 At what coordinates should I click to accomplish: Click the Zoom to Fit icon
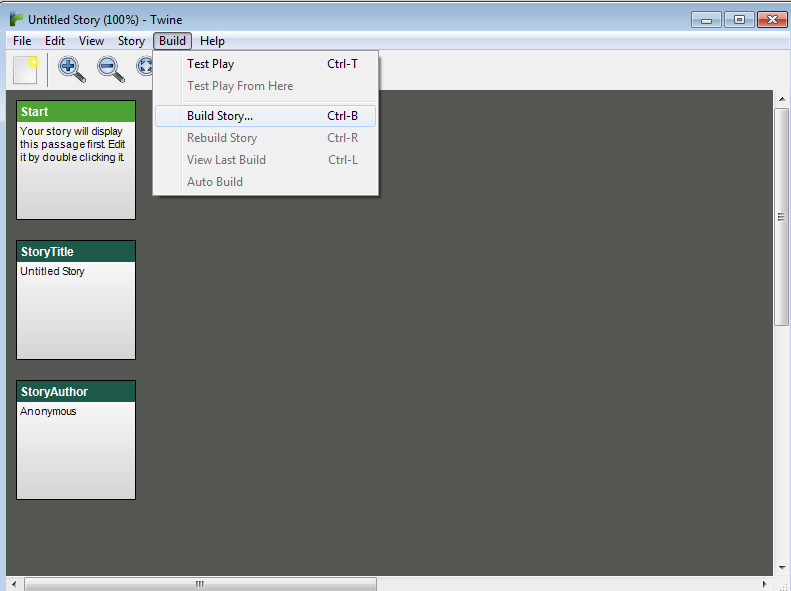tap(145, 69)
